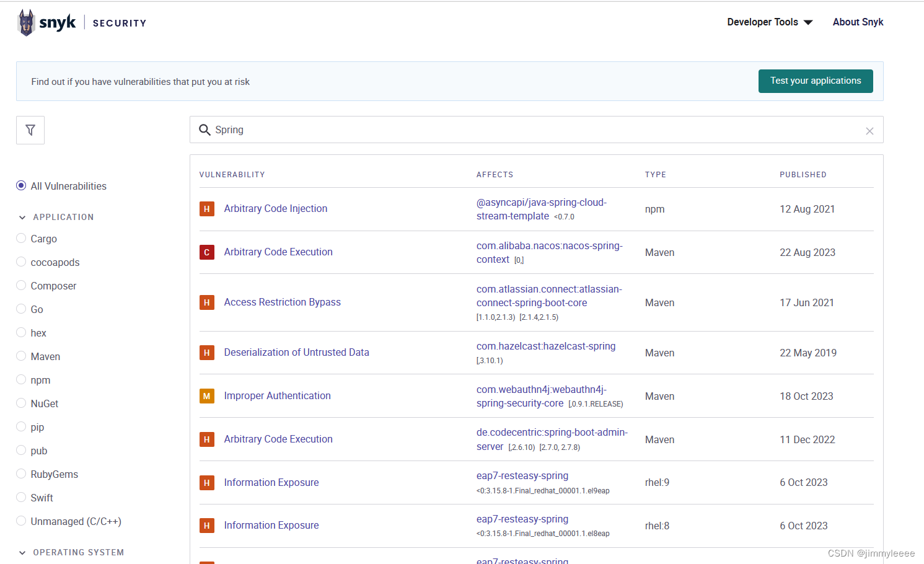This screenshot has height=564, width=924.
Task: Select the Go filter option
Action: [21, 309]
